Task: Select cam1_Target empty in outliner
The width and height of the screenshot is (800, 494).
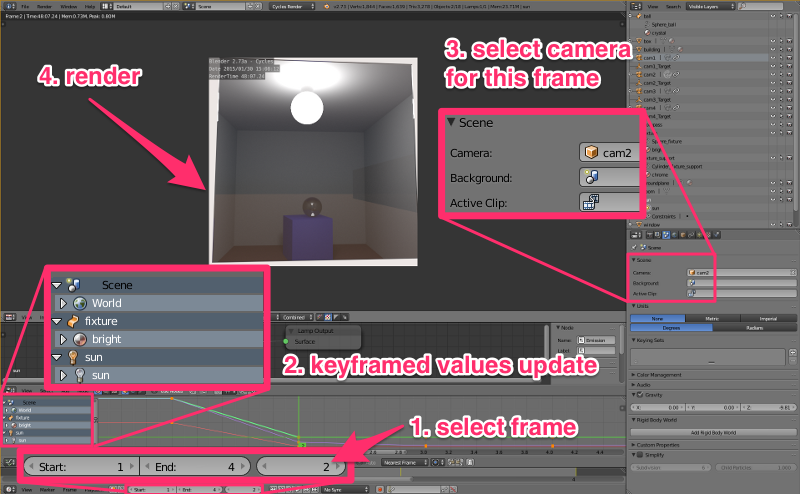Action: coord(657,66)
